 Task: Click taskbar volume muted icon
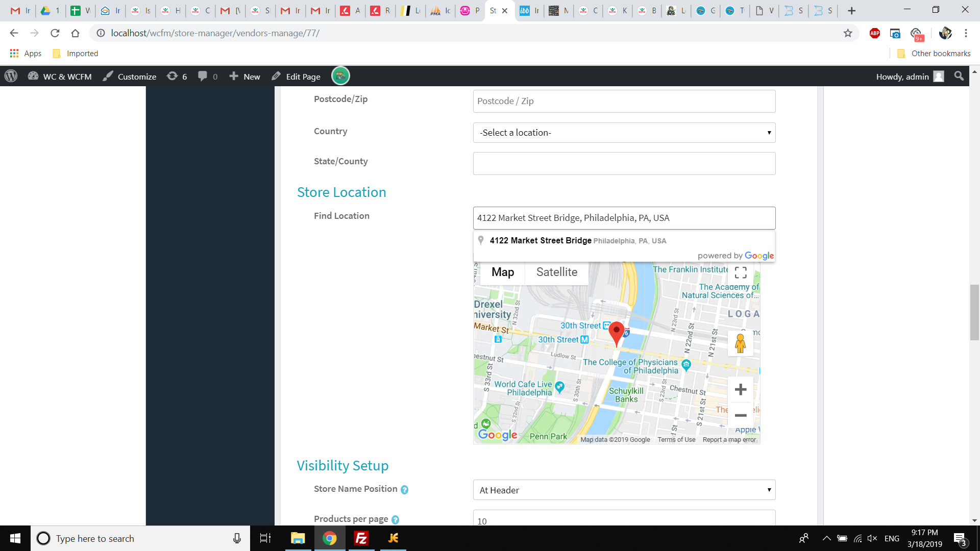[872, 538]
